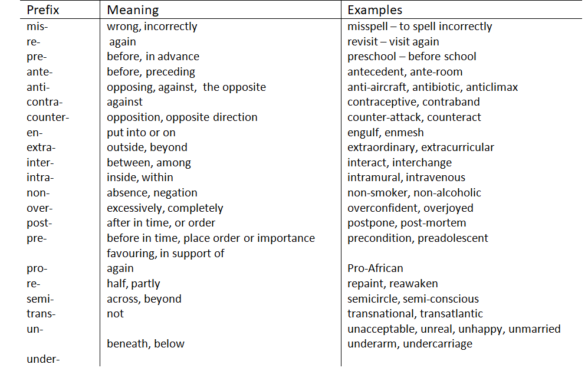The image size is (588, 374).
Task: Click the meaning "excessively, completely"
Action: coord(165,208)
